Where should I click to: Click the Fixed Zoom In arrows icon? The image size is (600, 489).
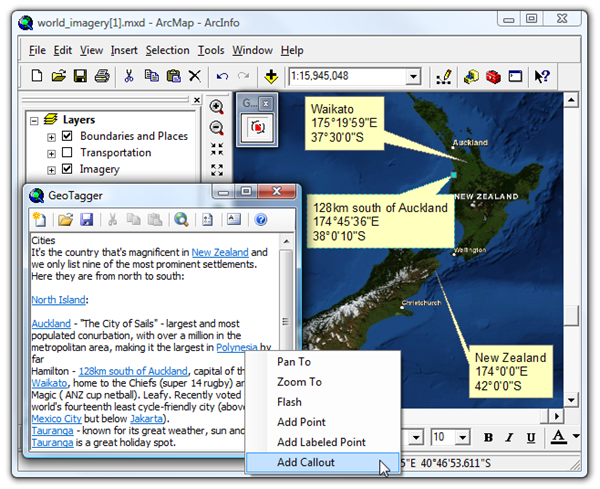(217, 149)
